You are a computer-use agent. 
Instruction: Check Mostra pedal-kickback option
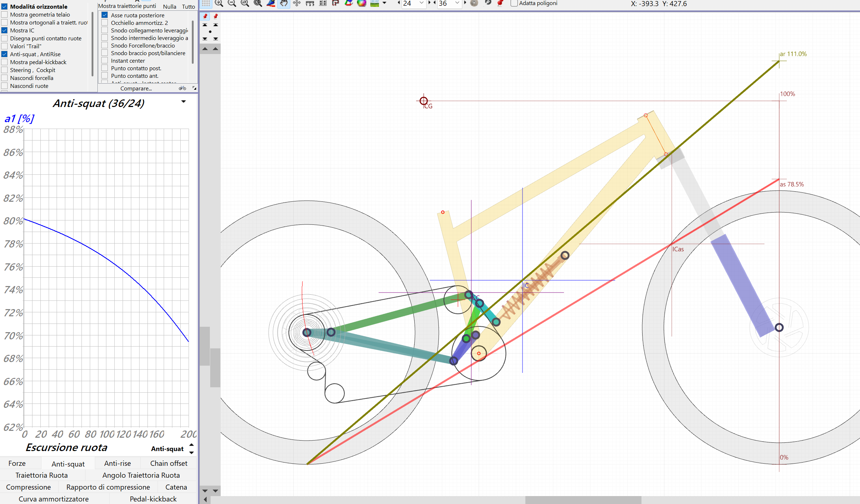(5, 62)
